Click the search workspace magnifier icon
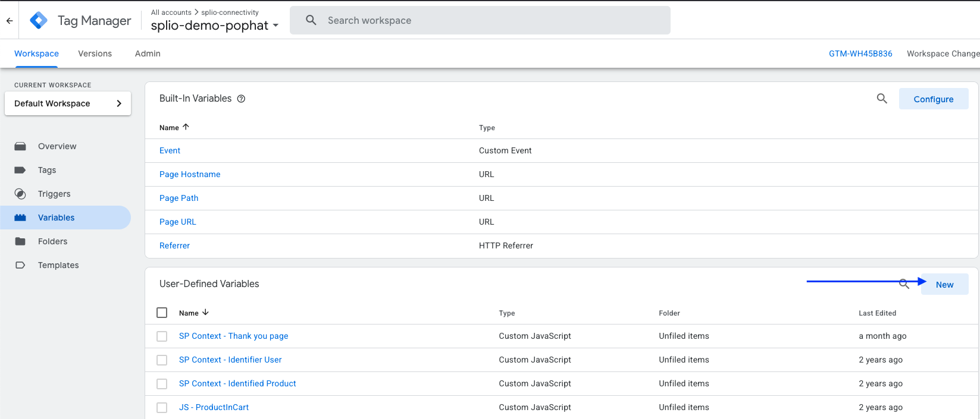This screenshot has width=980, height=419. (x=311, y=20)
